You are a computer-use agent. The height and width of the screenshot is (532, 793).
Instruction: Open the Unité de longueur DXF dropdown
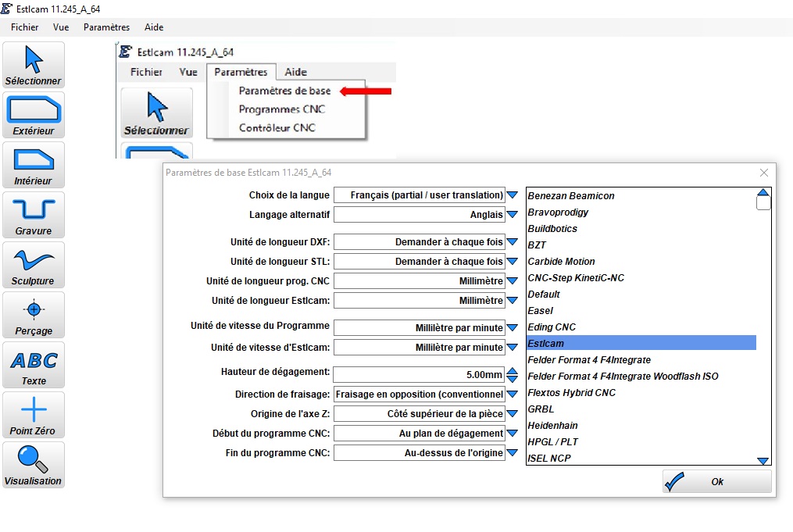[x=513, y=242]
